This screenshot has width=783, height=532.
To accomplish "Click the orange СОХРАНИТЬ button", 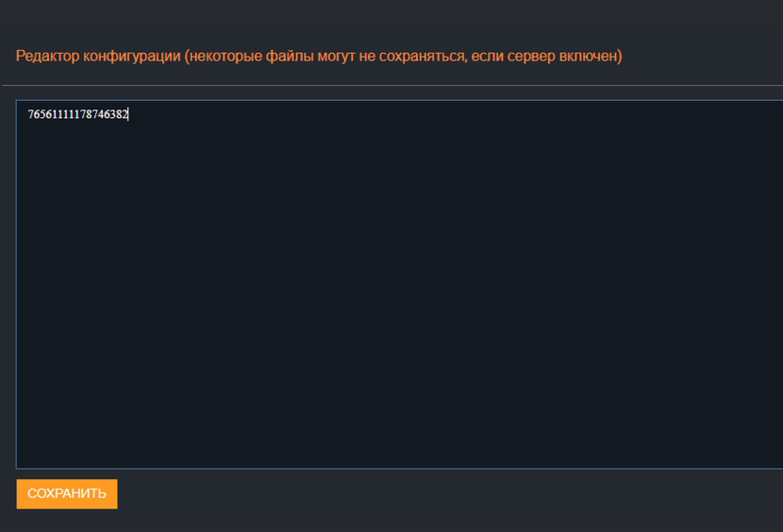I will (x=67, y=494).
